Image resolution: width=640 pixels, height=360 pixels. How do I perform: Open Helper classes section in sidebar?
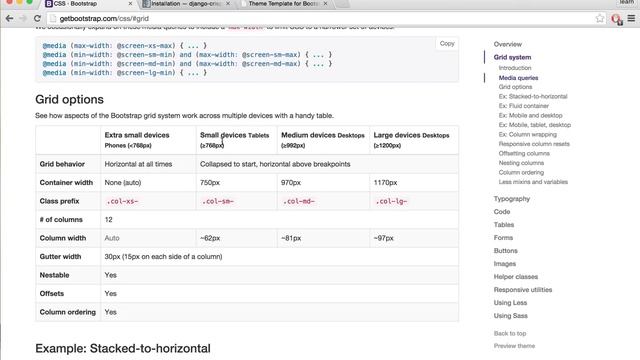516,277
